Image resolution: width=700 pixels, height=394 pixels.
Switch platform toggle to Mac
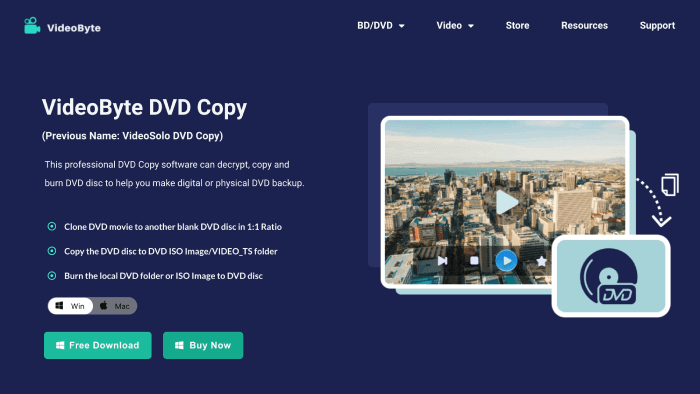(115, 306)
